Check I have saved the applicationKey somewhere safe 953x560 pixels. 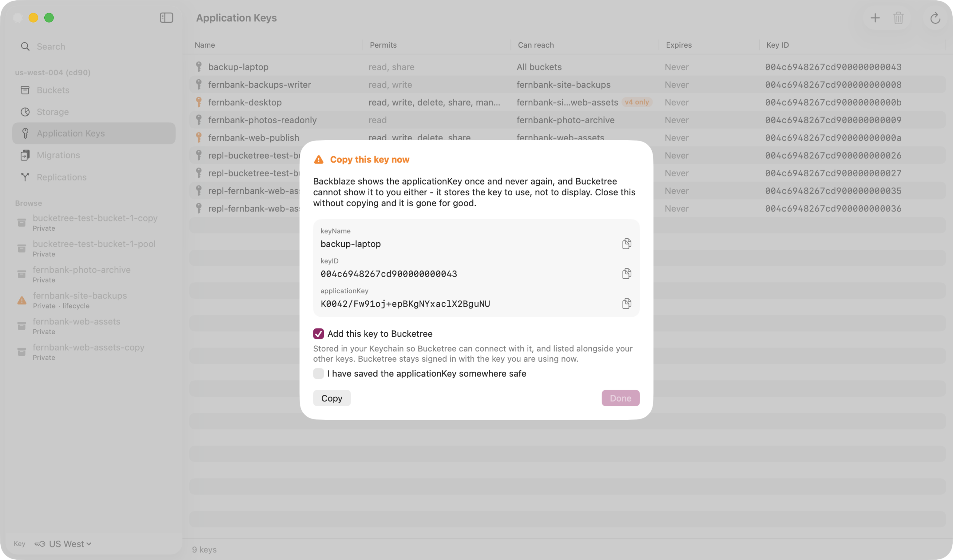[x=318, y=374]
